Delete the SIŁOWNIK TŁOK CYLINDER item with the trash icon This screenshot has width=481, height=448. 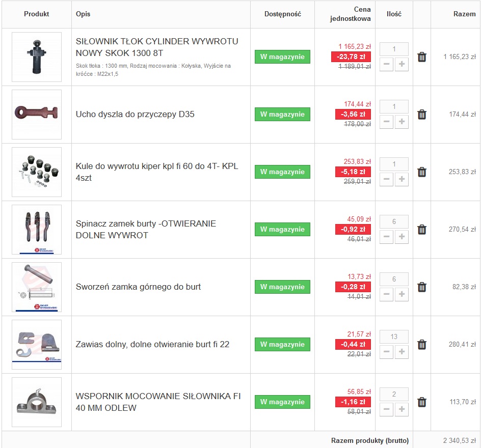tap(422, 57)
